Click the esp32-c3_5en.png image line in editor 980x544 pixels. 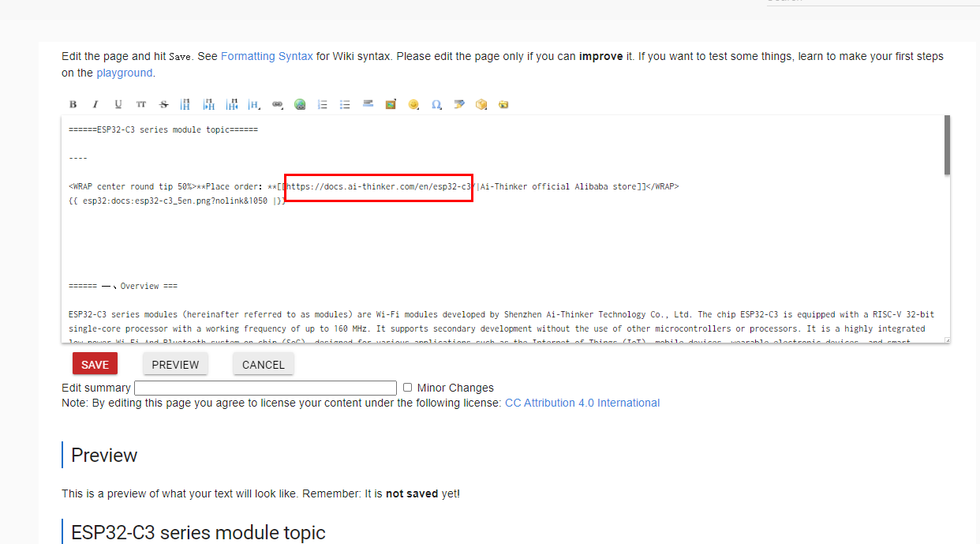tap(177, 201)
